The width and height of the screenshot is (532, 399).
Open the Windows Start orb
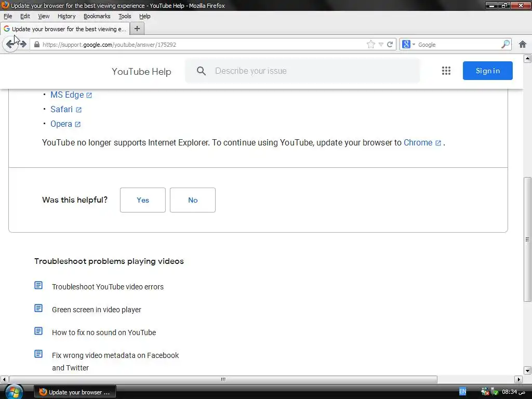14,392
